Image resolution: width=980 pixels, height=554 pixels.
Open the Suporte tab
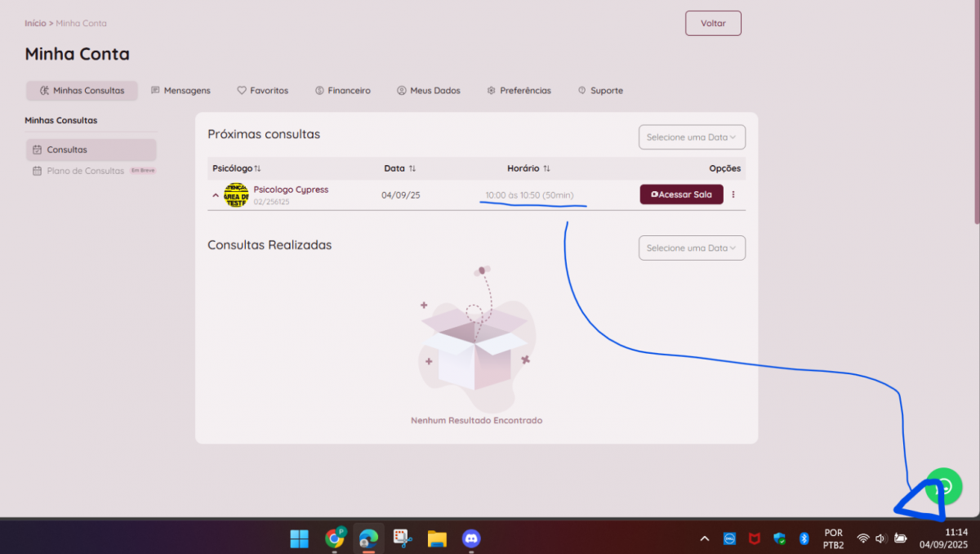tap(600, 91)
